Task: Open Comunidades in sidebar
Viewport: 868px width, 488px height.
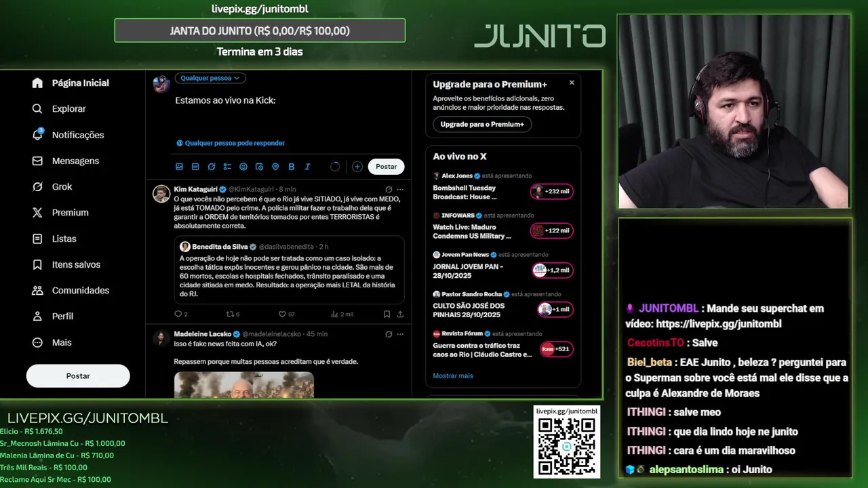Action: 71,290
